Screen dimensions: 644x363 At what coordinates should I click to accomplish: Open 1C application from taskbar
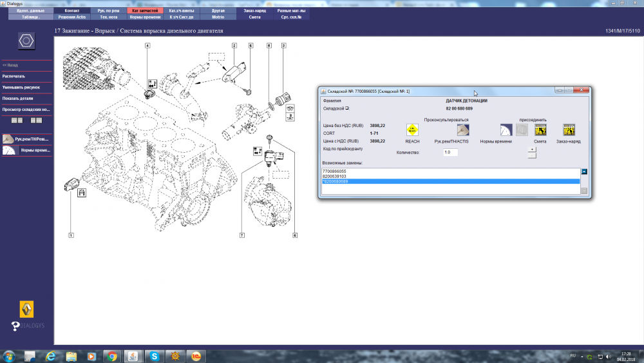tap(196, 357)
